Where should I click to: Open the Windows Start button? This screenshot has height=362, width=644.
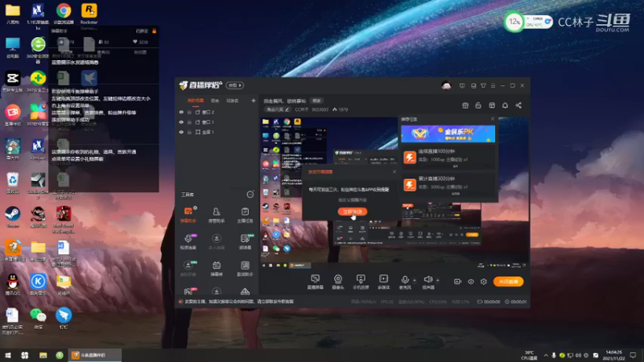[x=8, y=356]
